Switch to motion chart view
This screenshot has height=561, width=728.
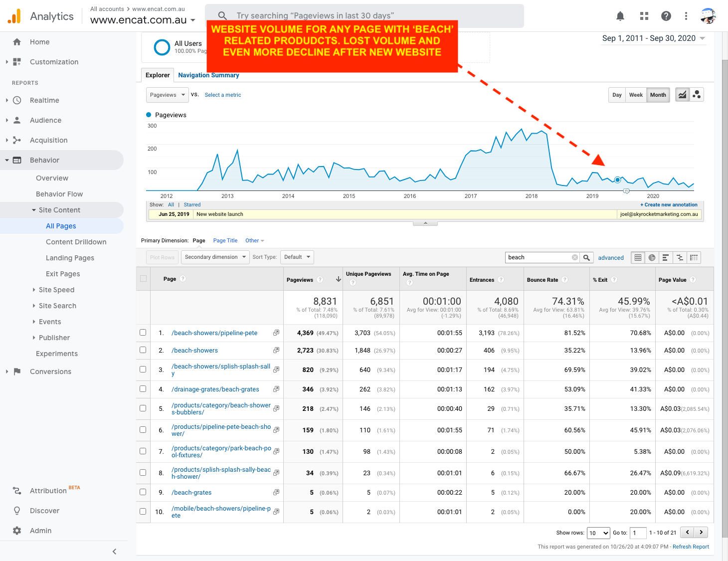[x=697, y=95]
